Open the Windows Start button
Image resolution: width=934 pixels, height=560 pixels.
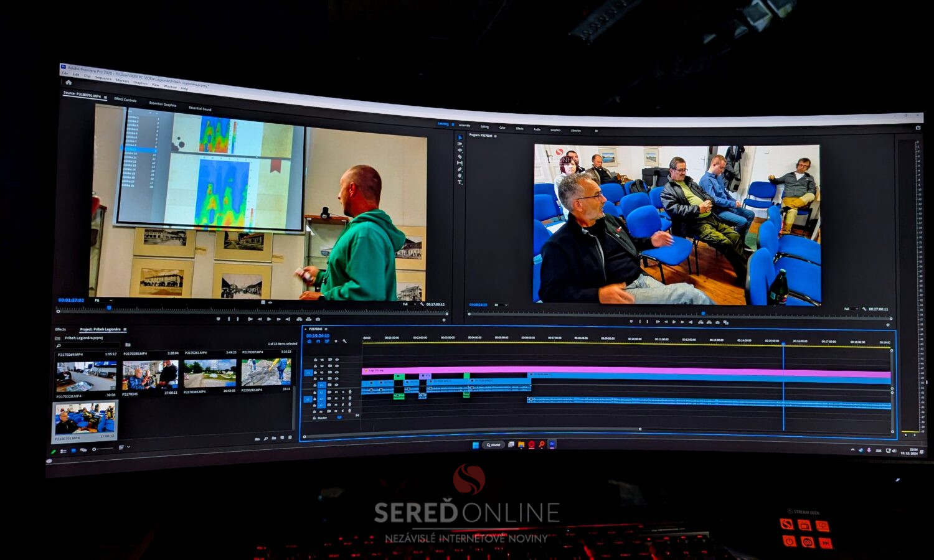[476, 445]
